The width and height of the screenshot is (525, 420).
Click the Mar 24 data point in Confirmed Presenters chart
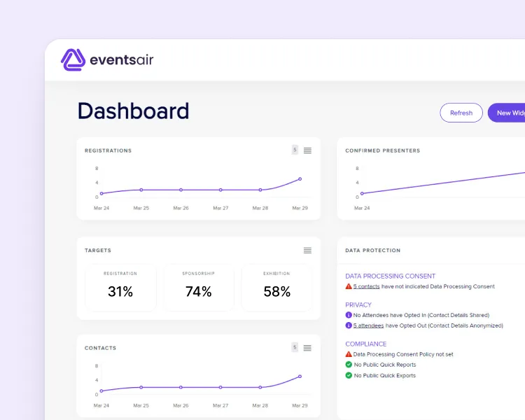362,193
